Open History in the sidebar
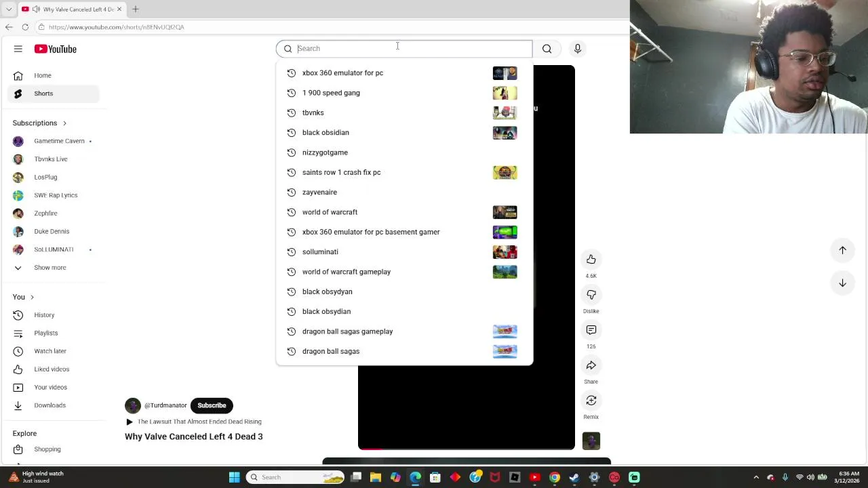Screen dimensions: 868x488 [53, 315]
